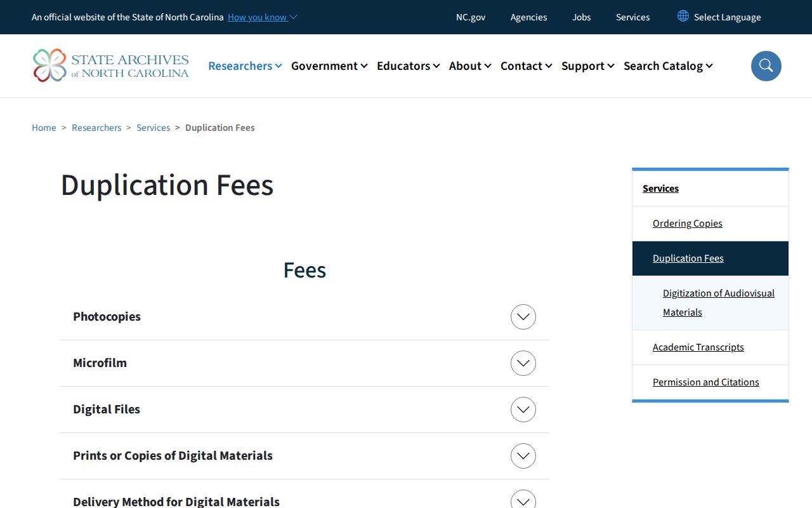Expand the How you know disclosure
Screen dimensions: 812x508
coord(263,17)
